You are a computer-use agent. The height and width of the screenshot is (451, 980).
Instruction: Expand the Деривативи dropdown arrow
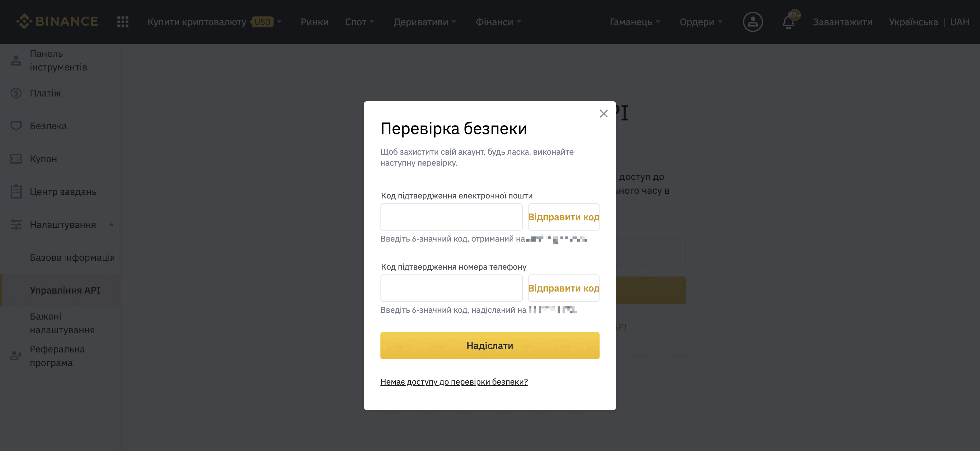tap(453, 22)
